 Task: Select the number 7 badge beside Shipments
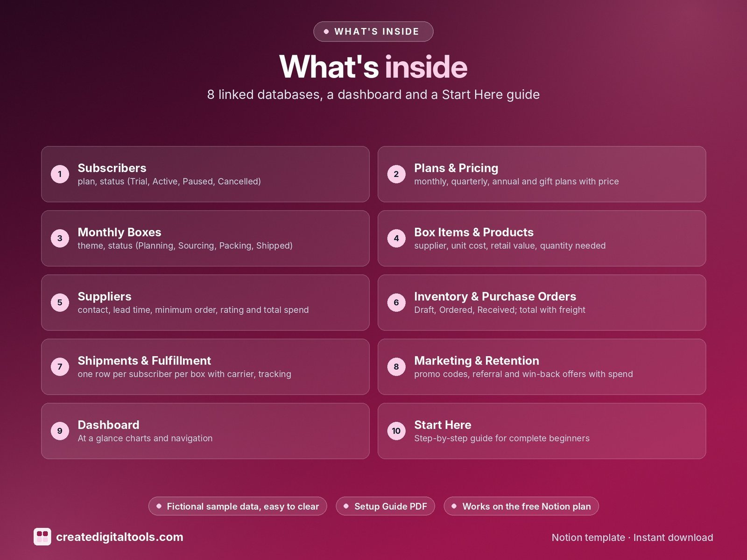point(60,367)
